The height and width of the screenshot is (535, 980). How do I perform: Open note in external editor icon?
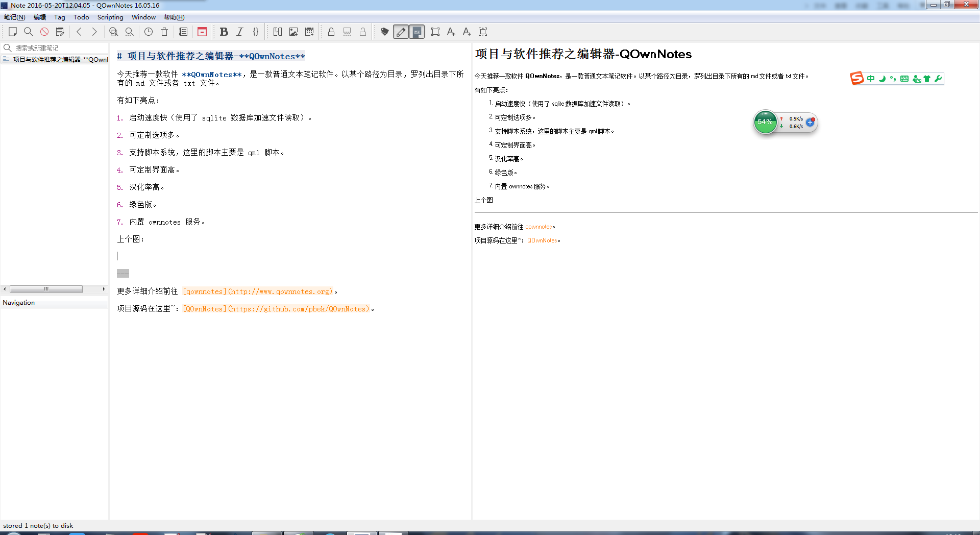60,32
